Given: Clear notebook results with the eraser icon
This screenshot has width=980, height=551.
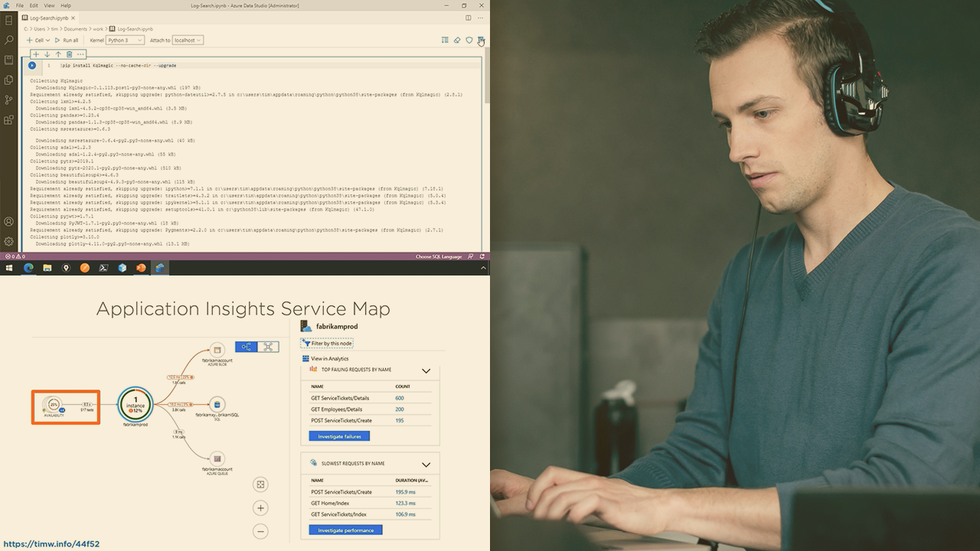Looking at the screenshot, I should point(457,40).
